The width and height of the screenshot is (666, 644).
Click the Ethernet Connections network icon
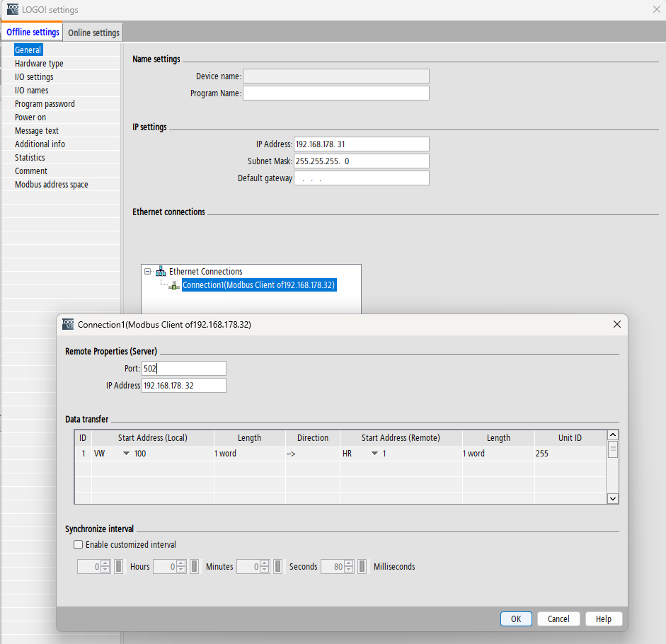161,272
